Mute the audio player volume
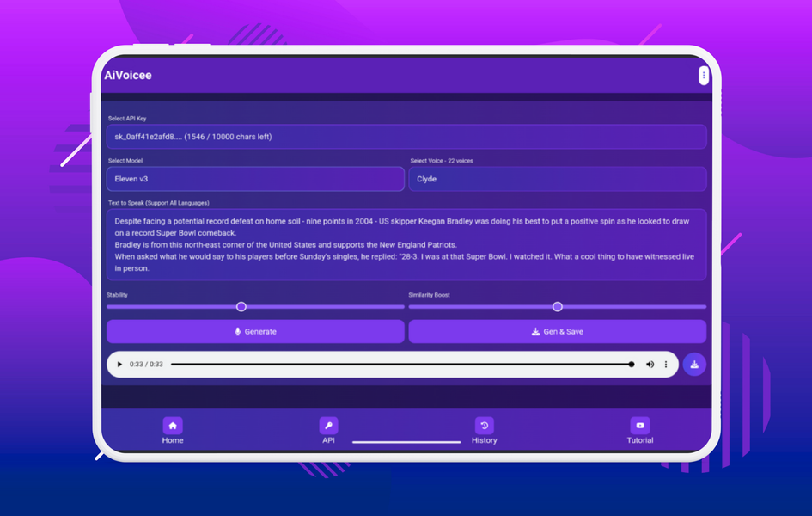 pos(650,364)
